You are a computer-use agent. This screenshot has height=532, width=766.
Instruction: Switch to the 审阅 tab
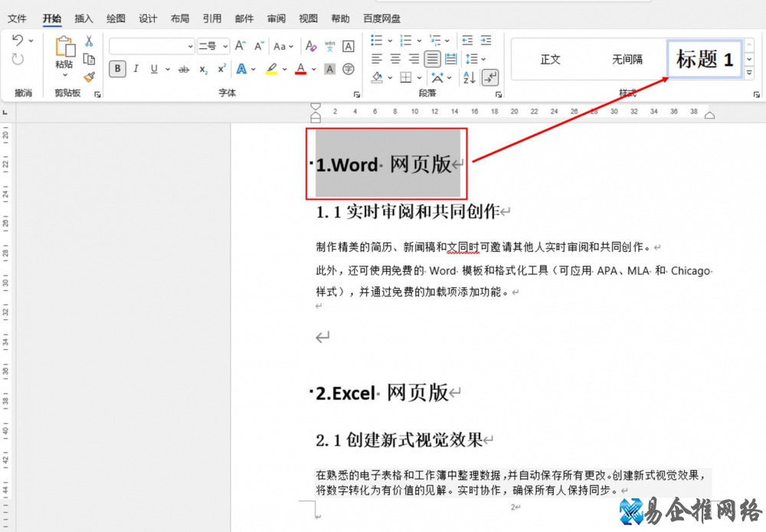point(276,18)
